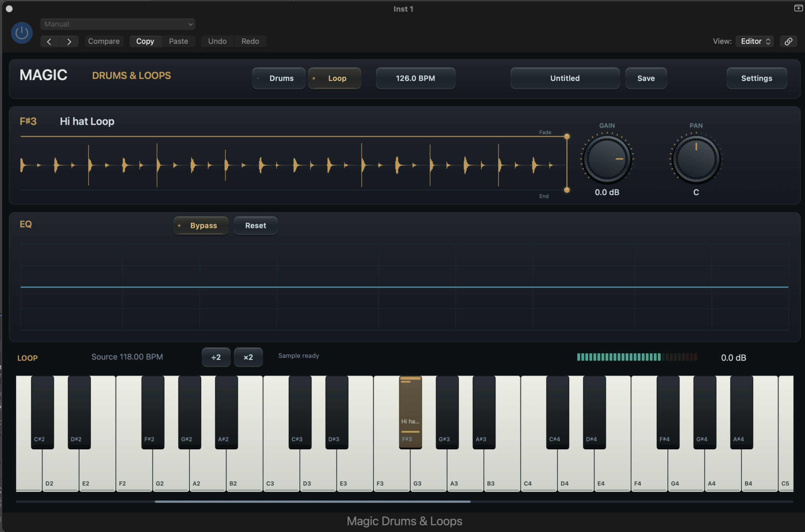Screen dimensions: 805x532
Task: Click the Source 118.00 BPM text
Action: coord(127,357)
